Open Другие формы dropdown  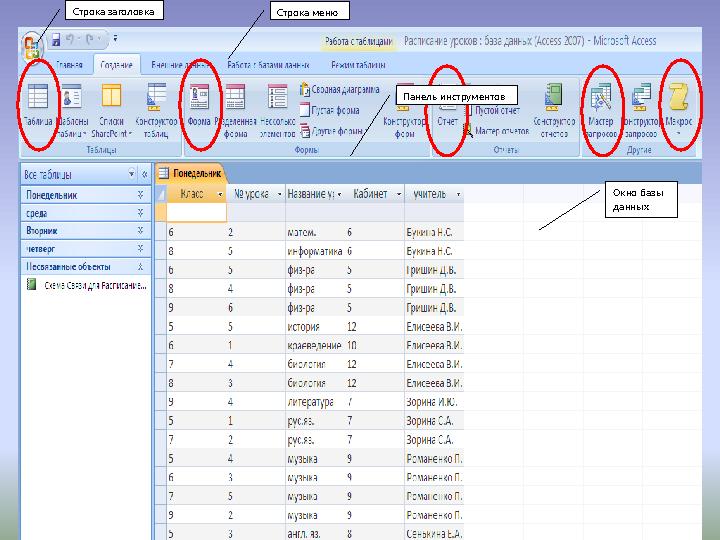332,131
